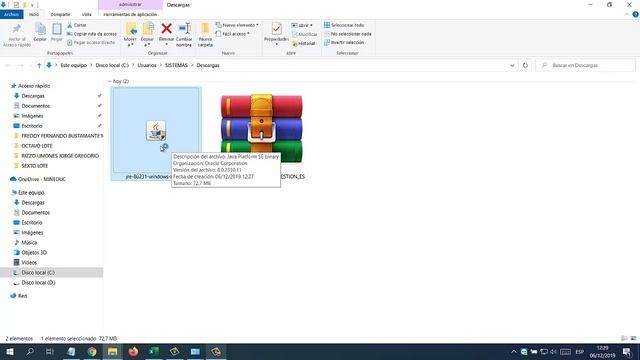
Task: Switch to the Inicio ribbon tab
Action: tap(34, 14)
